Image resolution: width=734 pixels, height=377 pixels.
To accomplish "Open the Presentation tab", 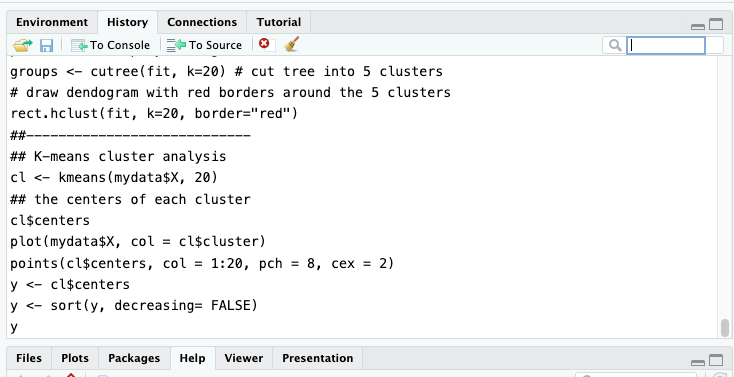I will [x=317, y=358].
